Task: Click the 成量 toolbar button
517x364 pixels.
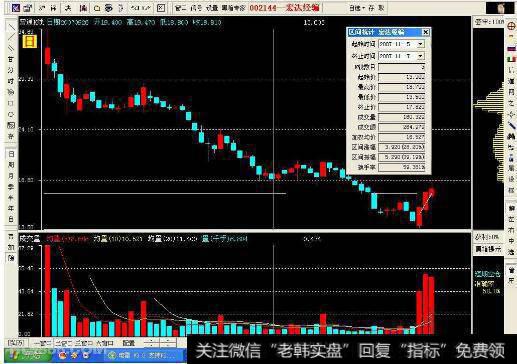Action: (x=212, y=8)
